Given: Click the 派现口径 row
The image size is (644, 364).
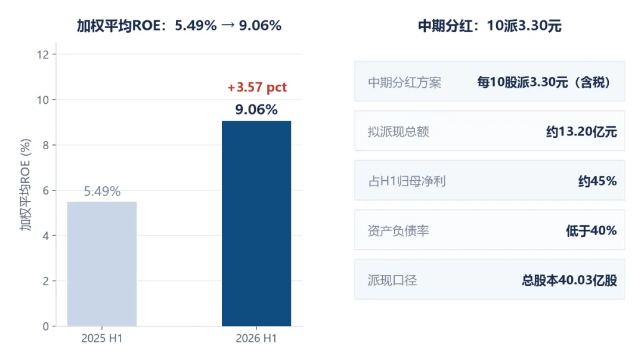Looking at the screenshot, I should click(x=490, y=279).
